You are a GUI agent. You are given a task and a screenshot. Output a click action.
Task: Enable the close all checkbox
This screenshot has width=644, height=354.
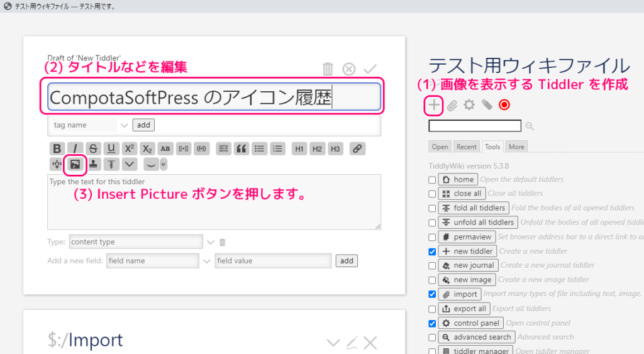pos(432,194)
